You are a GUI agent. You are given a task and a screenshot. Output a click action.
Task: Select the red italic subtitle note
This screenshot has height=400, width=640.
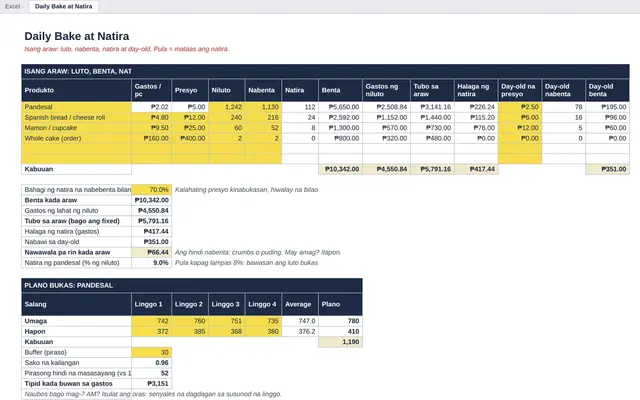pyautogui.click(x=127, y=49)
